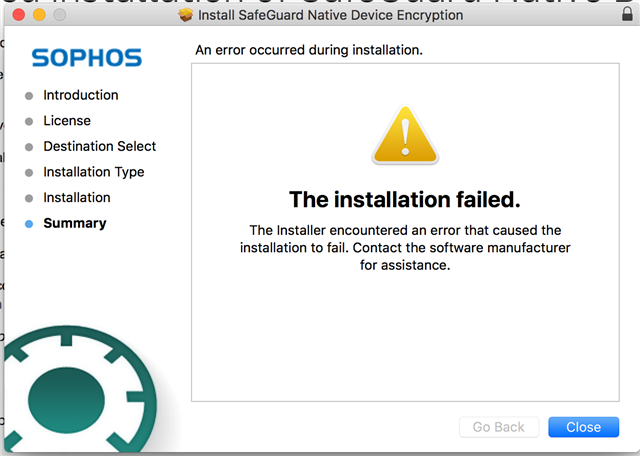Click the green SafeGuard dial graphic

pyautogui.click(x=80, y=391)
